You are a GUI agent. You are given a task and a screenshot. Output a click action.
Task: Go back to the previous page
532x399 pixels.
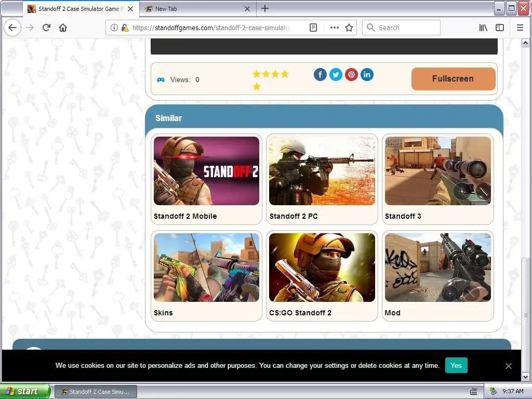12,28
